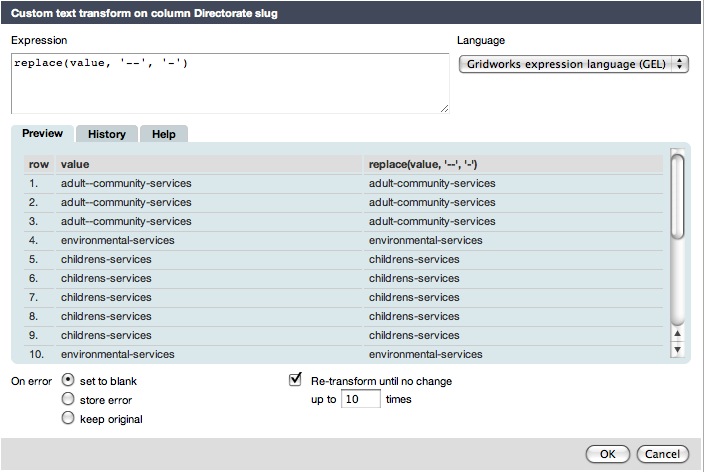
Task: Click the row number '4.' cell
Action: [33, 240]
